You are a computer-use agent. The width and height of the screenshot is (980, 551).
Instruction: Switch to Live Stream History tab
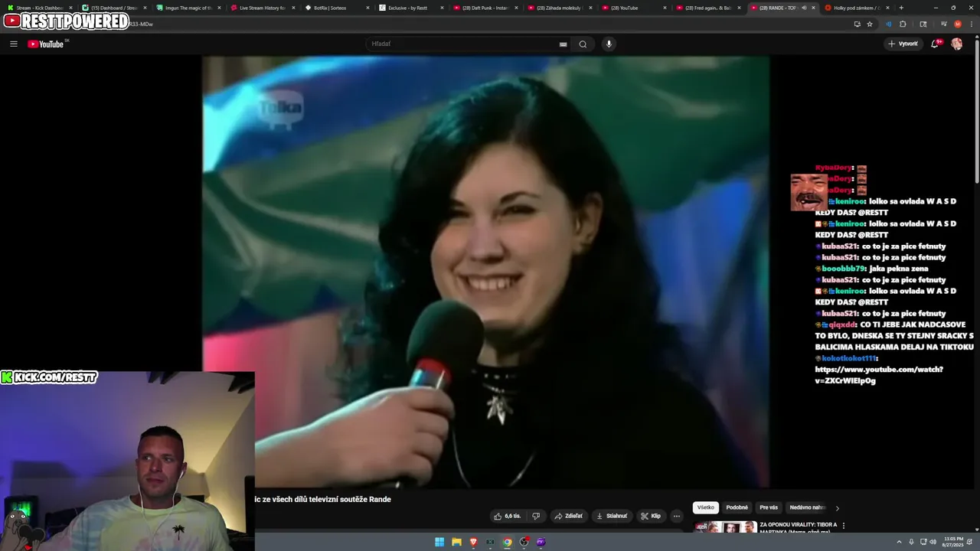(261, 8)
